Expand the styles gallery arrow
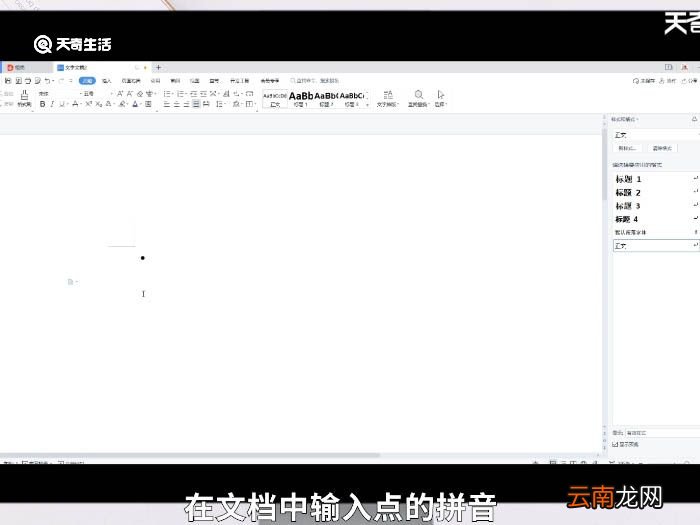700x525 pixels. [367, 104]
